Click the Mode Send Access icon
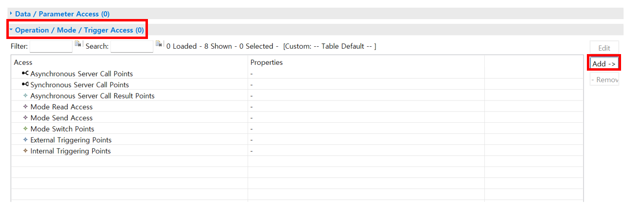 [x=25, y=118]
